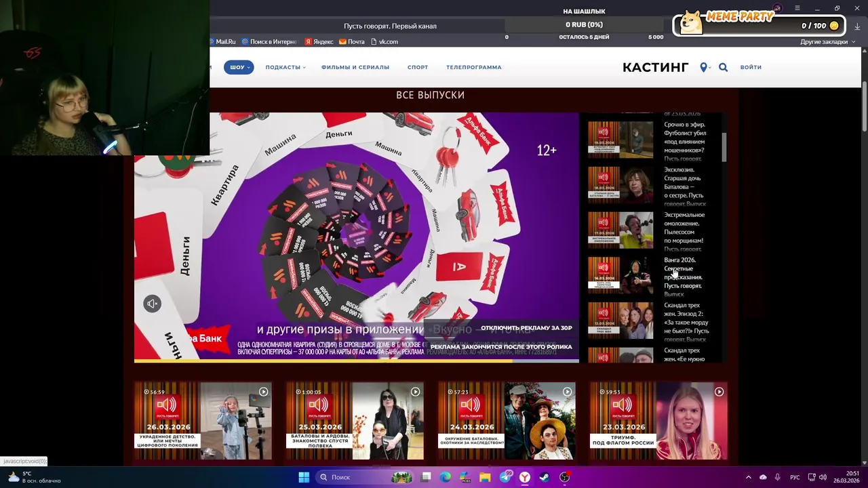
Task: Expand Другие закладки bookmarks folder
Action: [x=828, y=42]
